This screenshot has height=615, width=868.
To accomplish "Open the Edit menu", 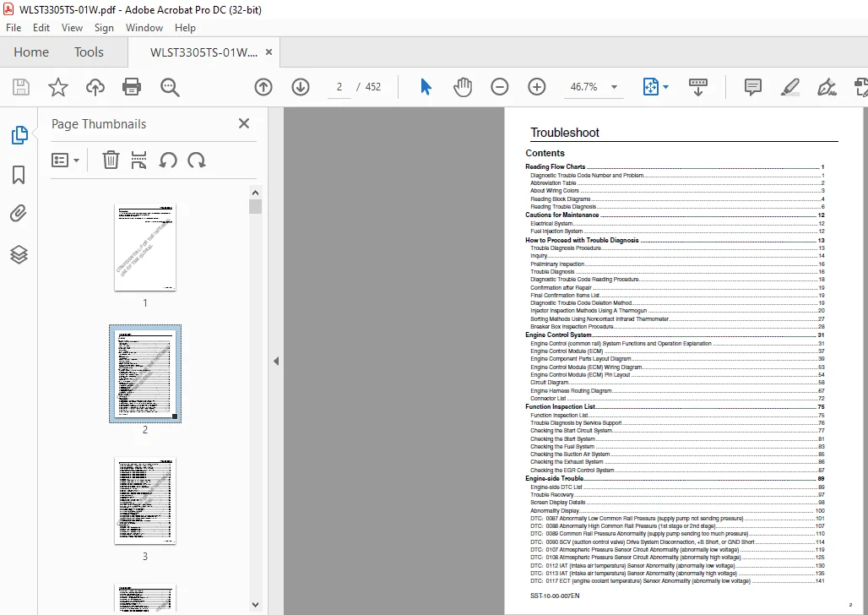I will point(41,28).
